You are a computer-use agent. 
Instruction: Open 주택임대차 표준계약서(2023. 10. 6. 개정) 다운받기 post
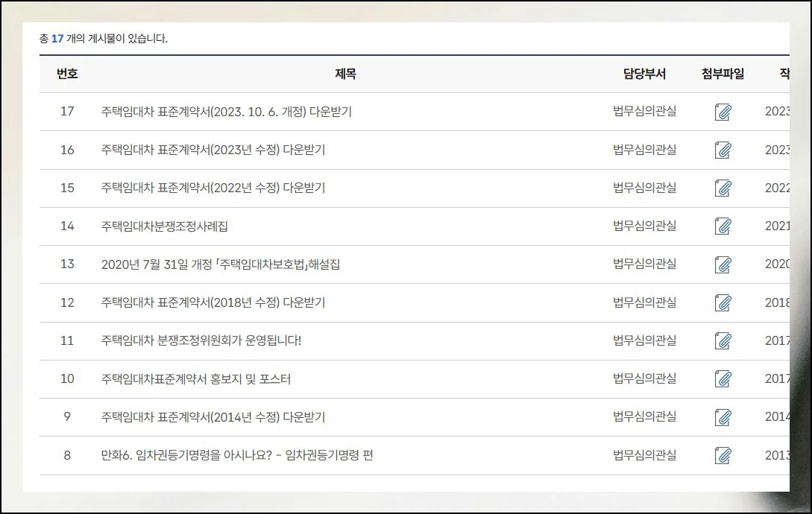[x=226, y=112]
